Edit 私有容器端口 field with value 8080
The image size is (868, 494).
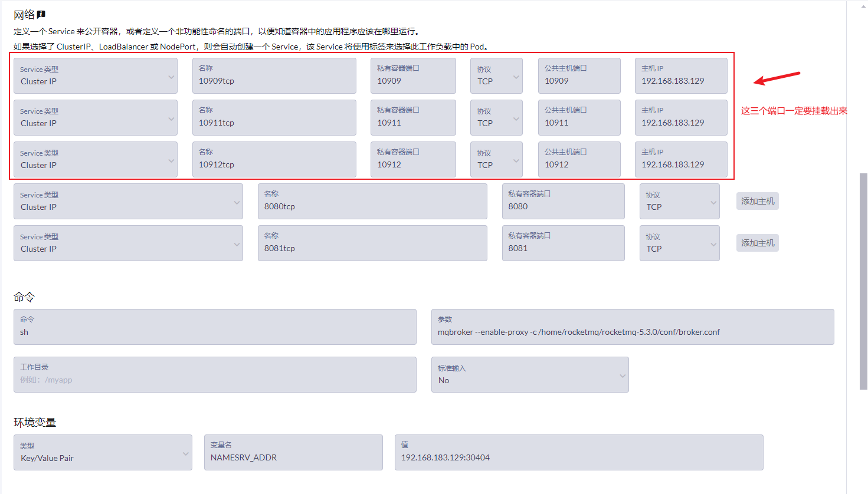[x=564, y=201]
